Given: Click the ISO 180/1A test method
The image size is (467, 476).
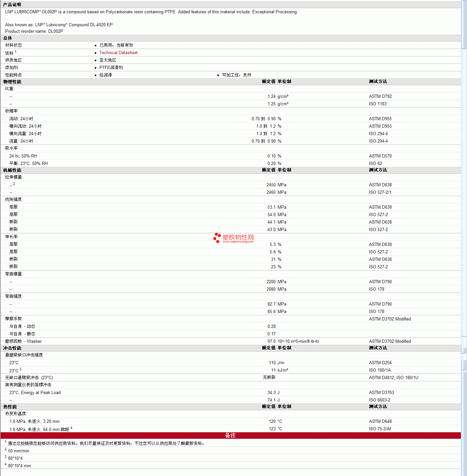Looking at the screenshot, I should [379, 370].
